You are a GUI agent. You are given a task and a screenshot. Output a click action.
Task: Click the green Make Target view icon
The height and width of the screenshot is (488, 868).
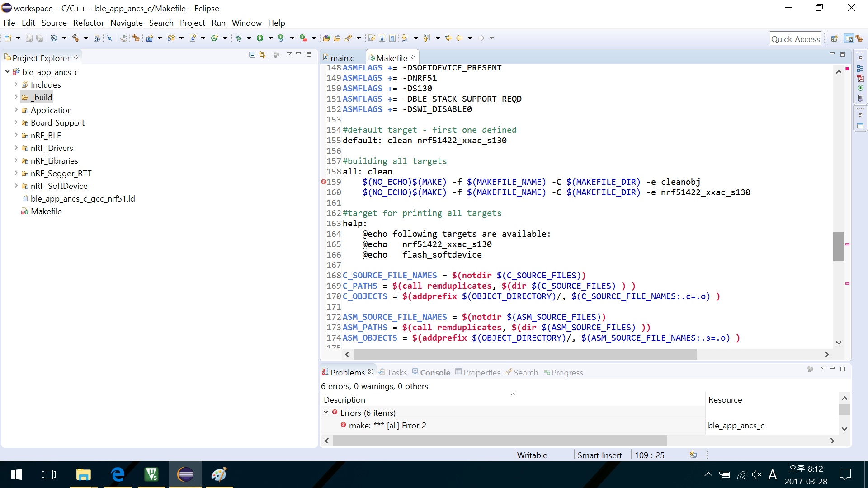860,88
